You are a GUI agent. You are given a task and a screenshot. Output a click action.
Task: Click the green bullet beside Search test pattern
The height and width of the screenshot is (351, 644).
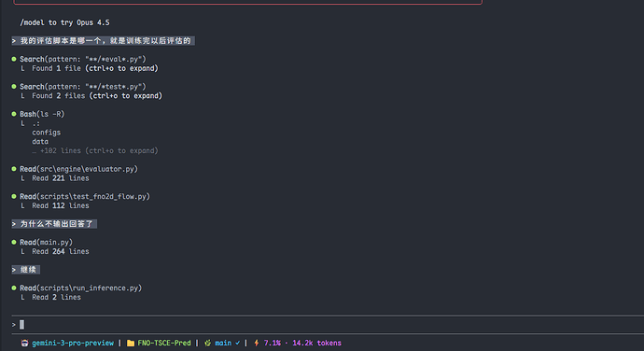[x=14, y=86]
